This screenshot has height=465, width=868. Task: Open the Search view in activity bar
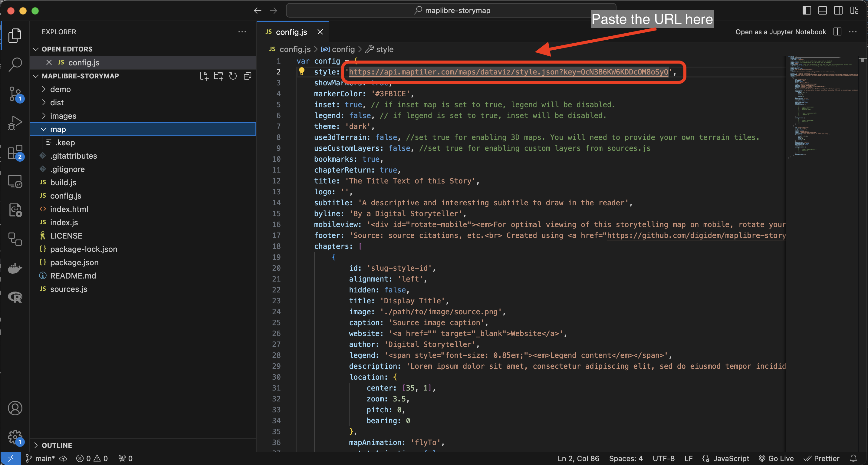tap(15, 64)
